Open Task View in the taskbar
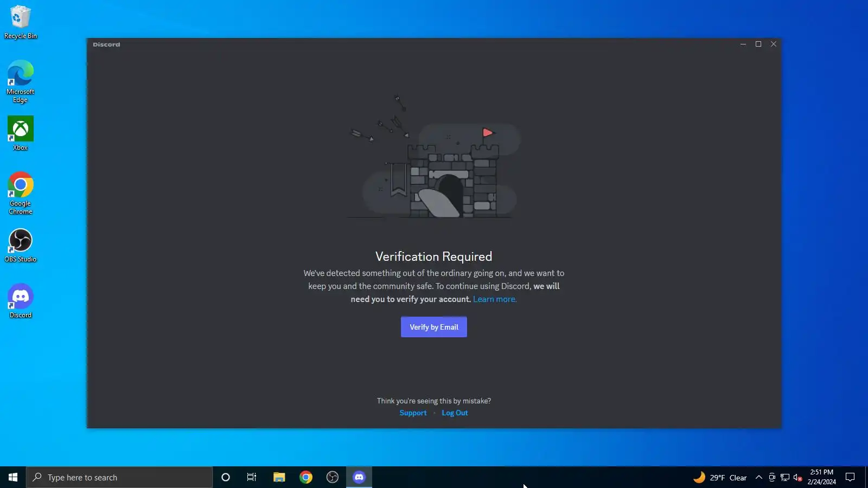 pos(252,477)
